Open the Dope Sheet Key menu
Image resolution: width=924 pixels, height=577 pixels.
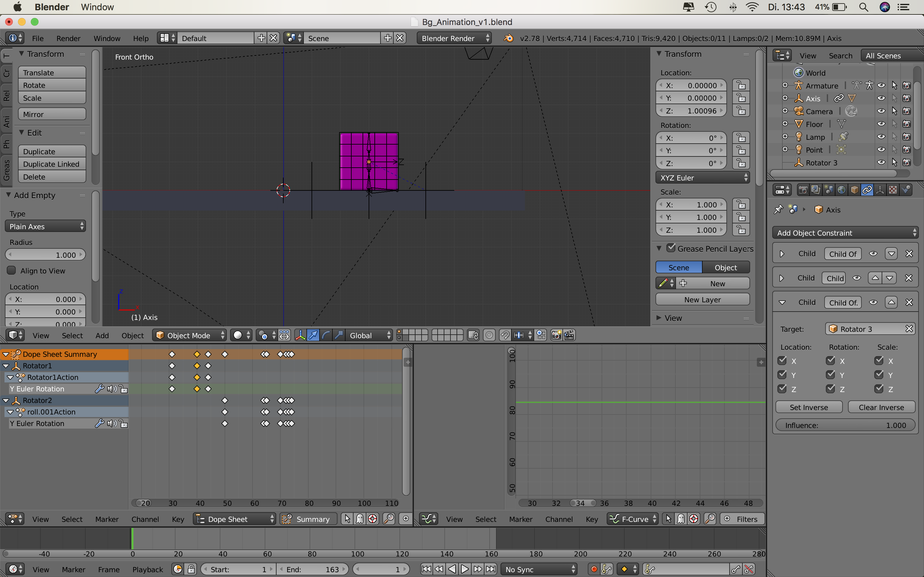tap(178, 519)
